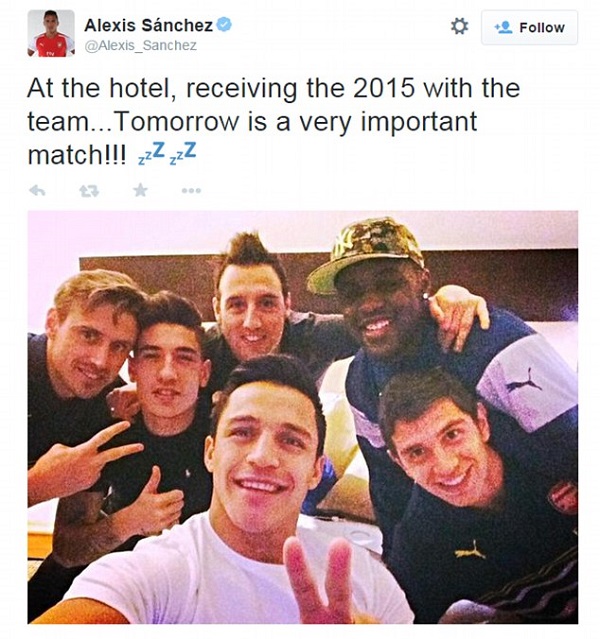Screen dimensions: 600x639
Task: Click the tweet text about the hotel
Action: point(274,121)
